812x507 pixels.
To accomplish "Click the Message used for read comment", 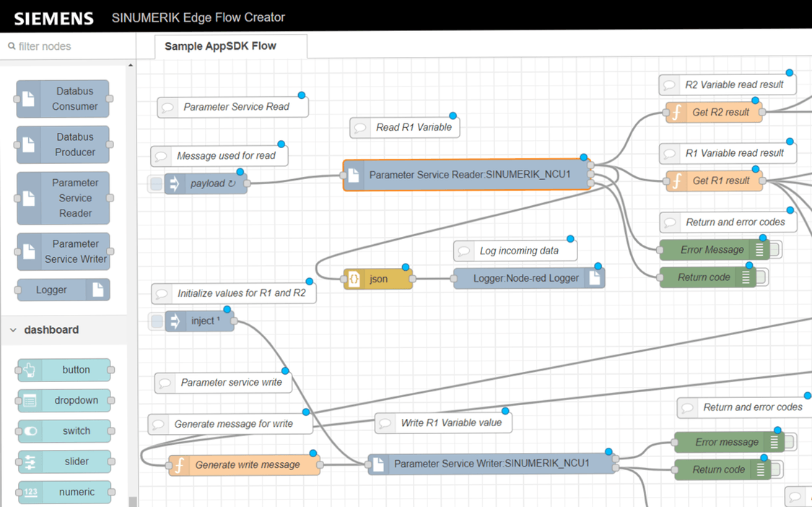I will point(219,156).
